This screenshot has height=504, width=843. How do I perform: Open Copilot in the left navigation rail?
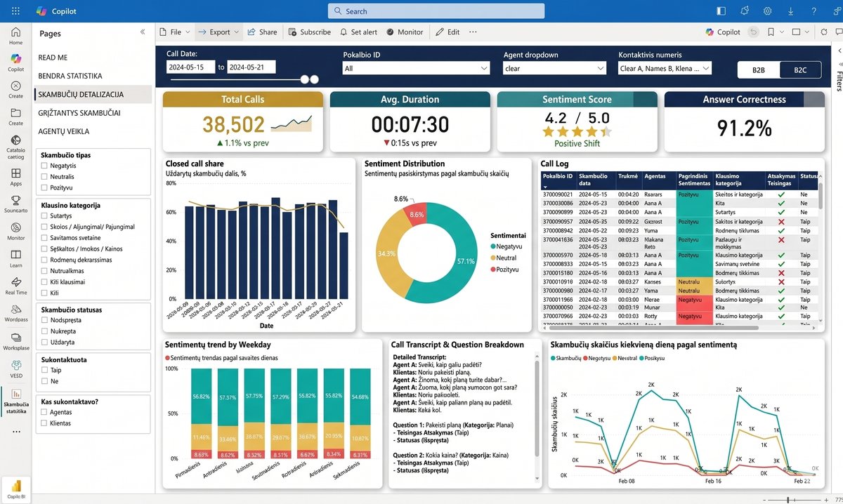(15, 62)
